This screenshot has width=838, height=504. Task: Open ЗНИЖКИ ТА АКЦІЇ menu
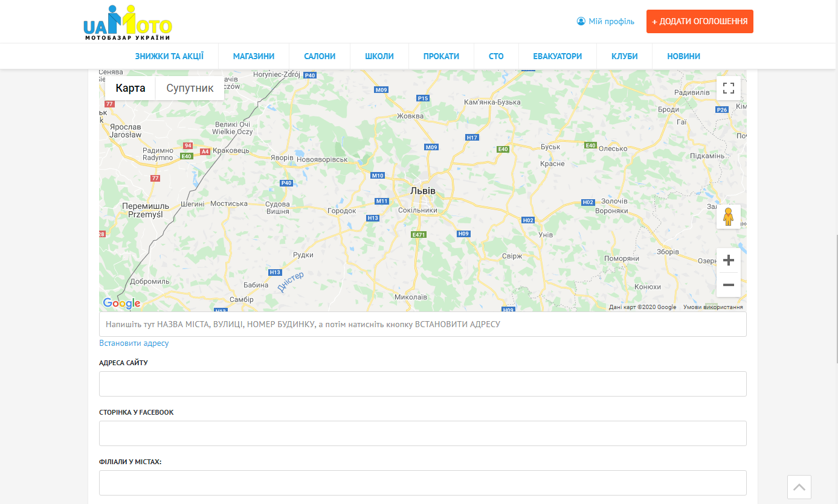(169, 56)
